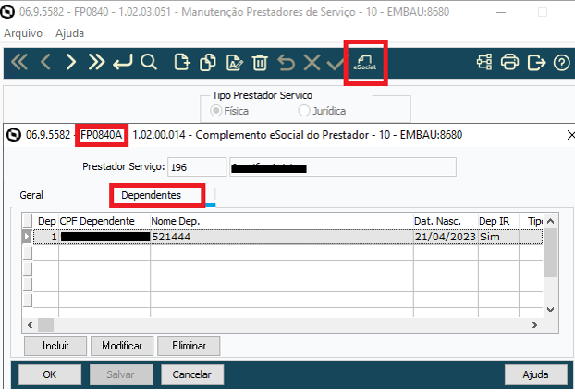Viewport: 575px width, 392px height.
Task: Minimize the Manutenção Prestadores window
Action: pyautogui.click(x=501, y=12)
